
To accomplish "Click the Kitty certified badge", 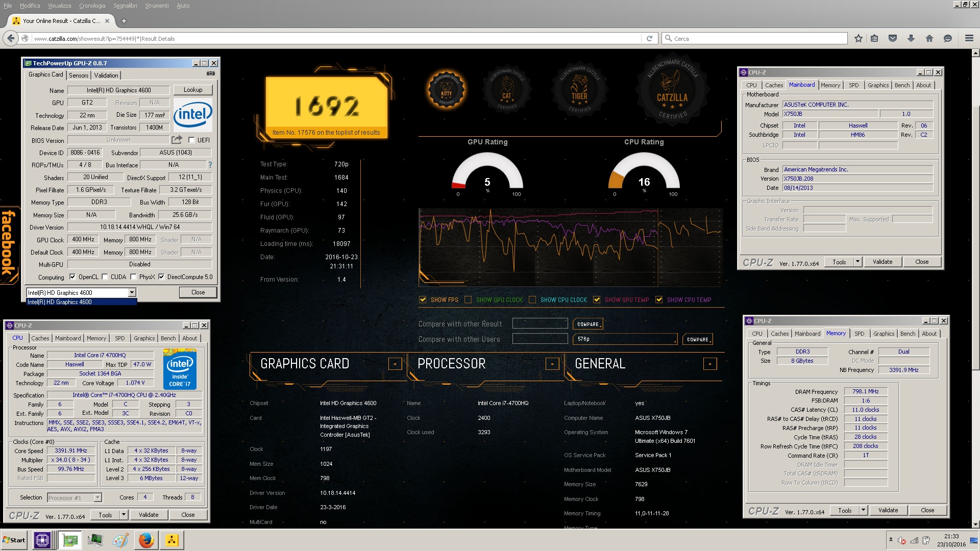I will 446,89.
